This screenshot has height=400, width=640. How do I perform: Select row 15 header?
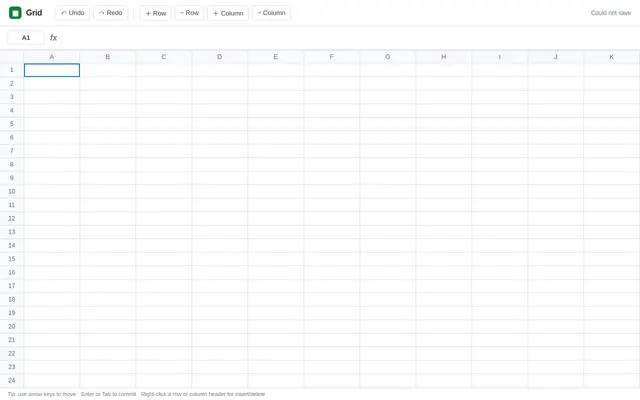point(12,259)
